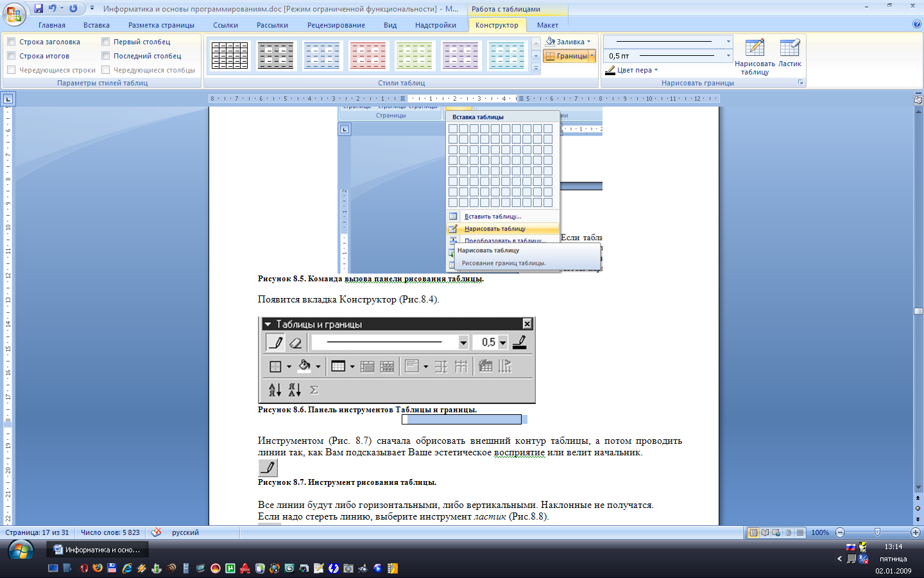
Task: Click the 100% zoom level button
Action: point(820,532)
